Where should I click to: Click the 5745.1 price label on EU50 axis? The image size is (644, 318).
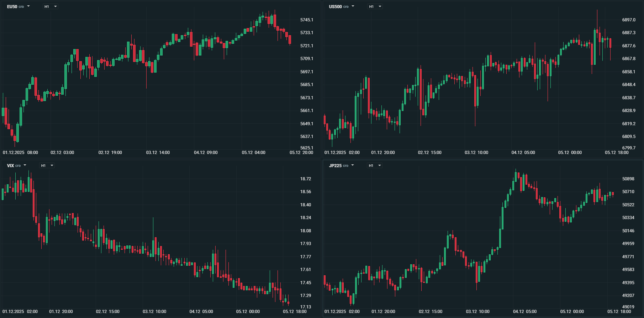click(x=307, y=20)
